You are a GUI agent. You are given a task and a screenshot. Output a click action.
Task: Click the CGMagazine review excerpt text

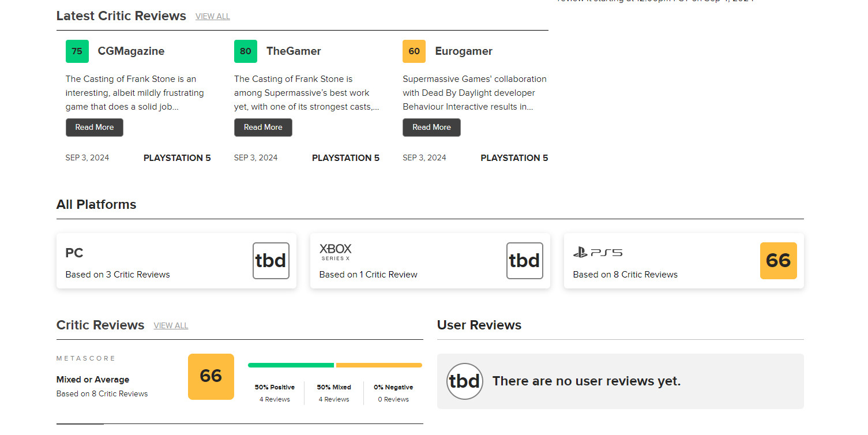(x=135, y=93)
